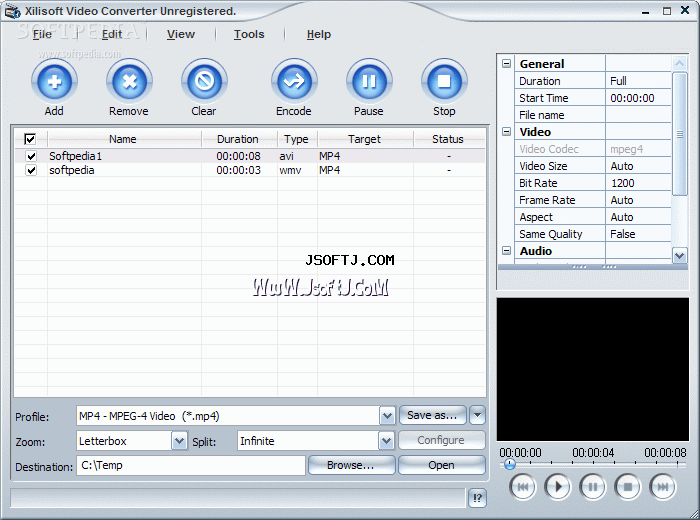Open the Zoom Letterbox dropdown
This screenshot has width=700, height=520.
click(x=179, y=441)
